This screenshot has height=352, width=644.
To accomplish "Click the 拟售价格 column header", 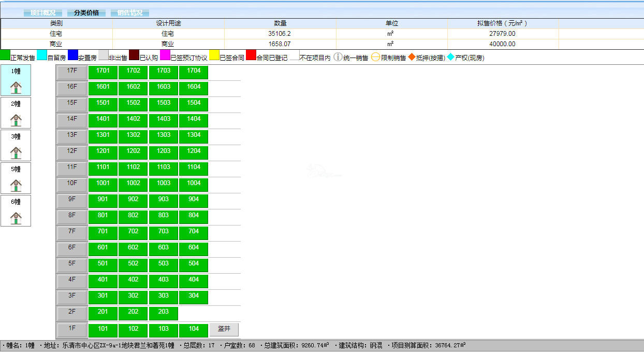I will pyautogui.click(x=503, y=23).
